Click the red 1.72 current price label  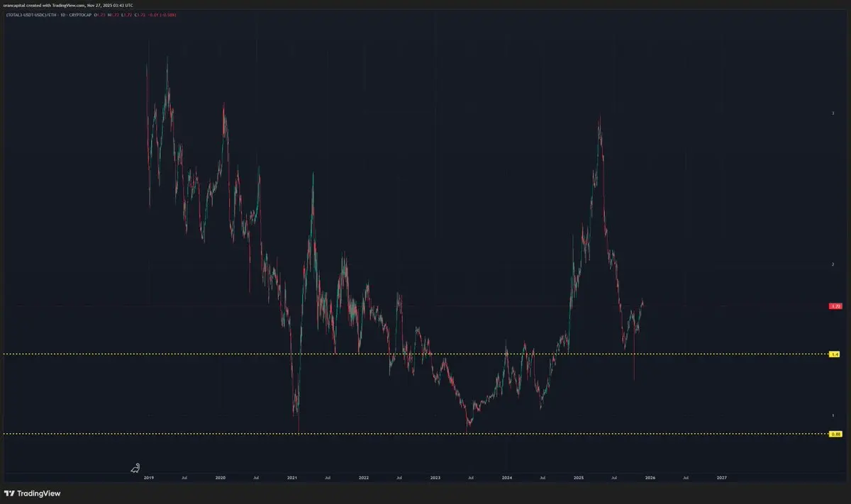[x=835, y=306]
